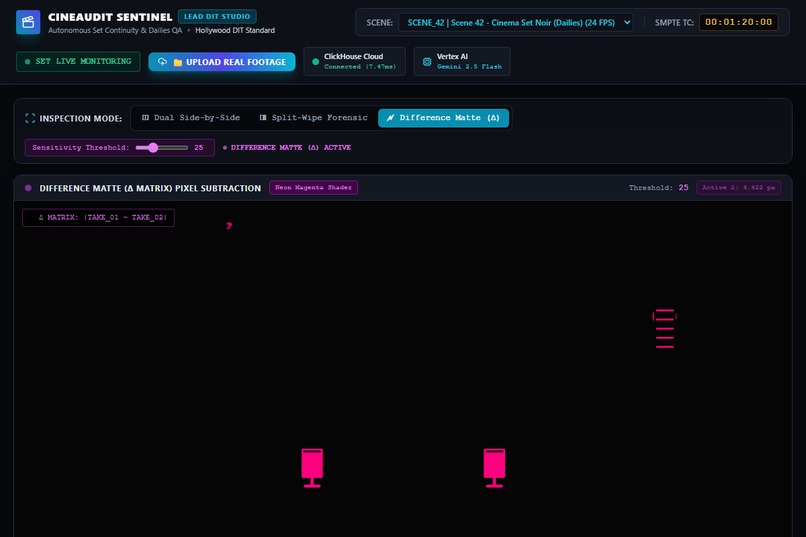Click the Neon Magenta Shader badge

[x=313, y=188]
